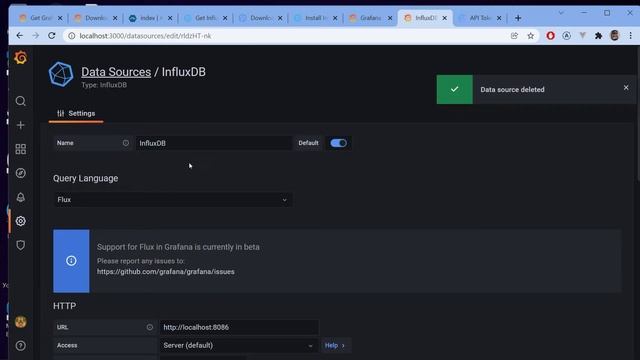The width and height of the screenshot is (640, 360).
Task: Click "Support for Flux in Grafana" beta text
Action: click(178, 247)
